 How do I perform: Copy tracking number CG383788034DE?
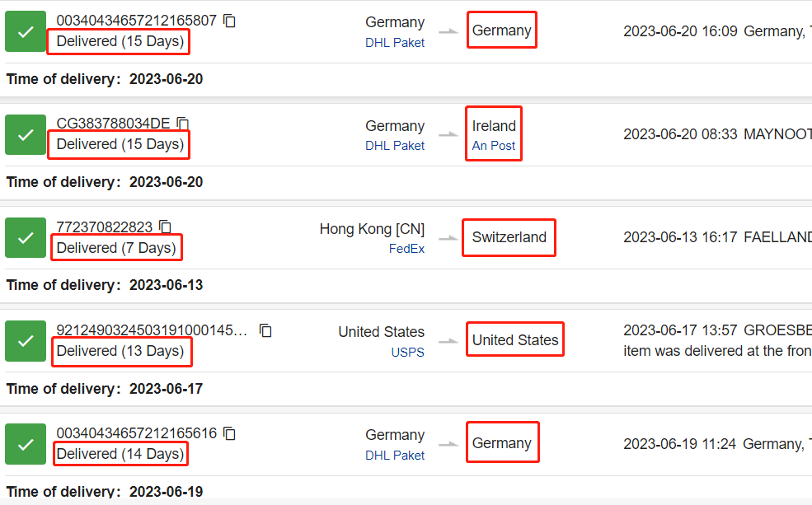(x=182, y=124)
